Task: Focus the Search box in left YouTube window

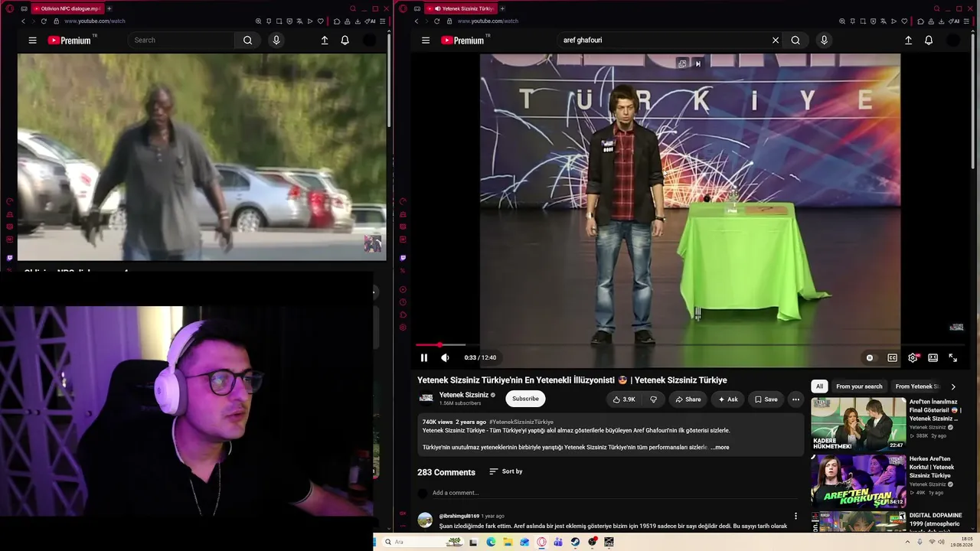Action: (x=181, y=41)
